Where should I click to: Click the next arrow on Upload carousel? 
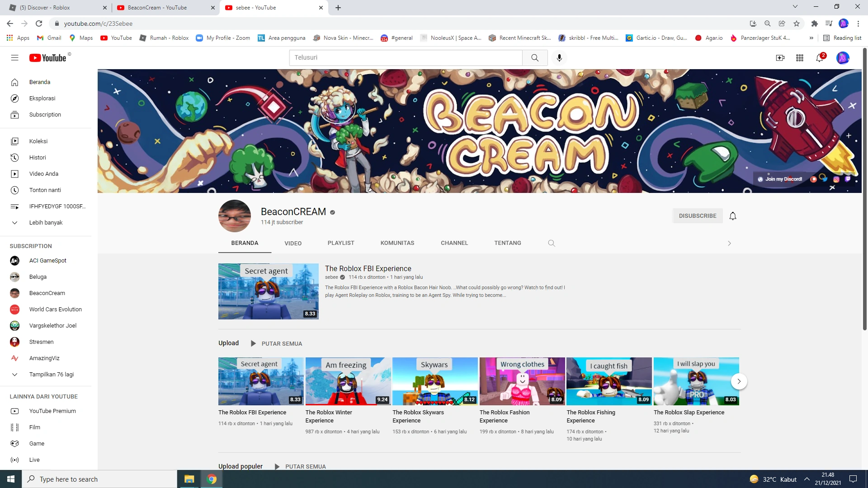739,381
